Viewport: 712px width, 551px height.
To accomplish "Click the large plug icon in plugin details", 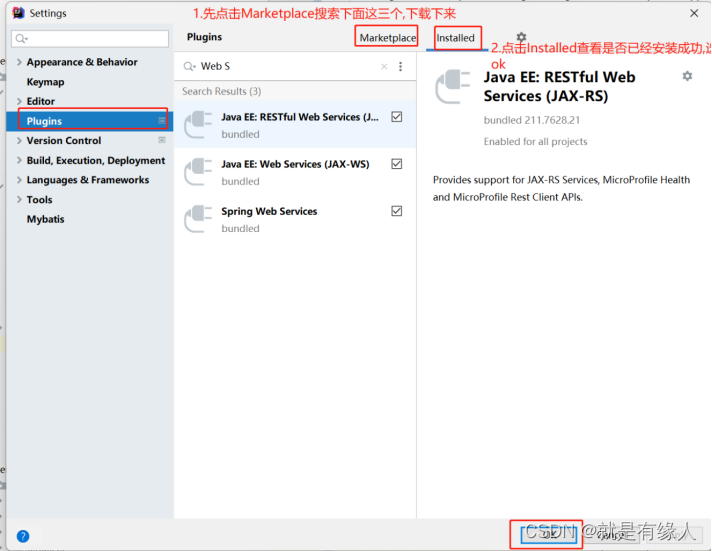I will pyautogui.click(x=452, y=86).
